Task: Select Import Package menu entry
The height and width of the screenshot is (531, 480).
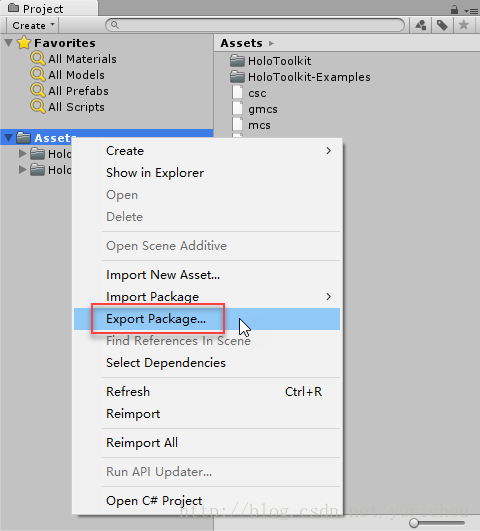Action: (x=207, y=297)
